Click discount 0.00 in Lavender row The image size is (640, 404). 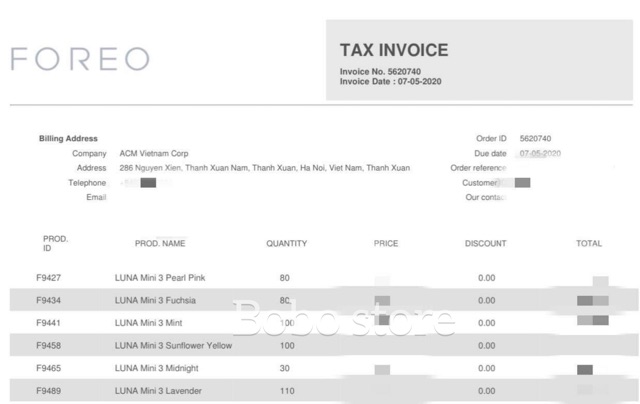(487, 391)
